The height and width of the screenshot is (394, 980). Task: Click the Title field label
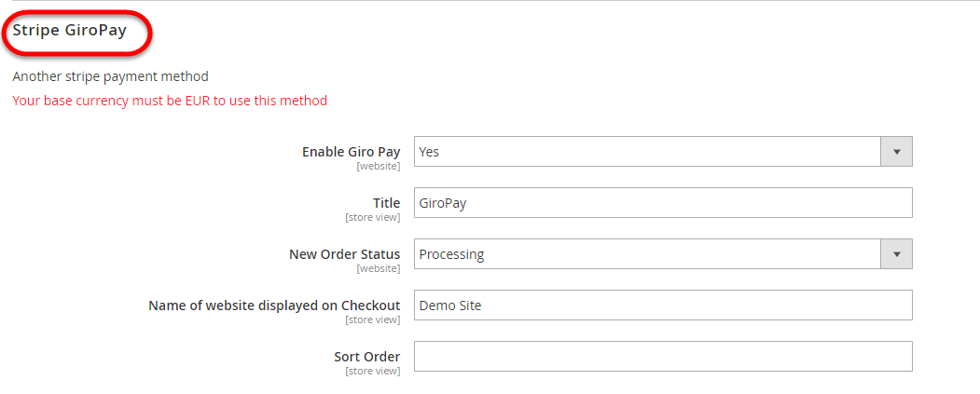pos(386,203)
